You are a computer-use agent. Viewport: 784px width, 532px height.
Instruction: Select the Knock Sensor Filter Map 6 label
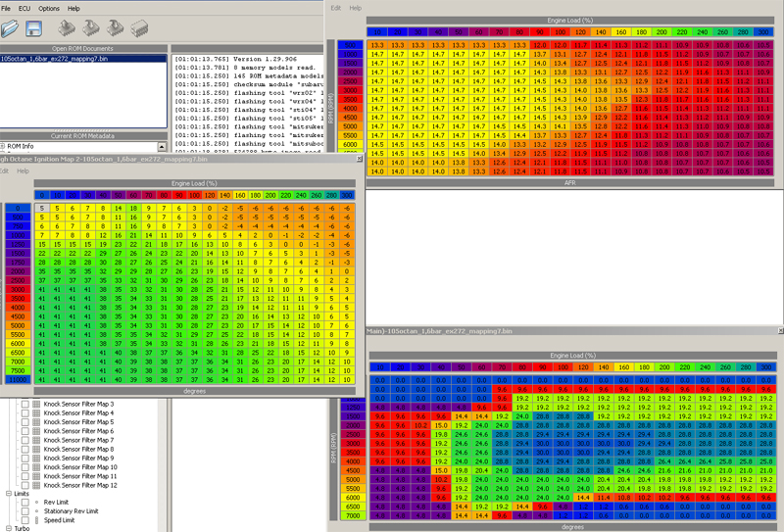78,431
